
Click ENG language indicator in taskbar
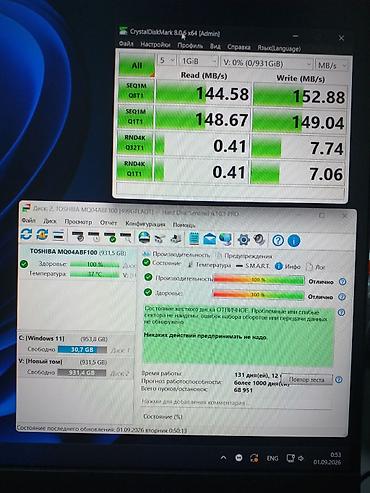click(272, 458)
